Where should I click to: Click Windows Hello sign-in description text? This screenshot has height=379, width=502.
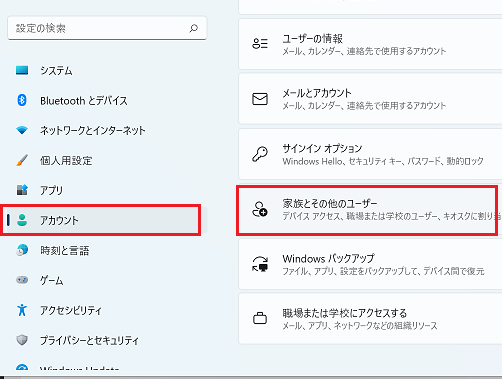[x=383, y=161]
